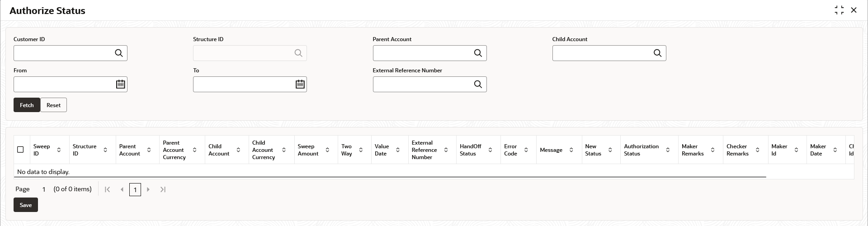Image resolution: width=868 pixels, height=226 pixels.
Task: Sort table by Message column
Action: (571, 150)
